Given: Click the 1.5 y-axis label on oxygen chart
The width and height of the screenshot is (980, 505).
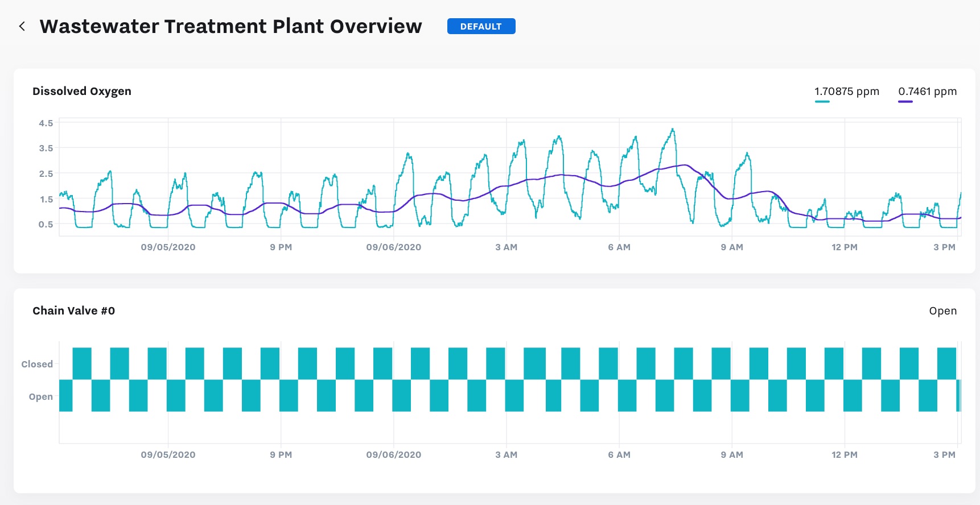Looking at the screenshot, I should click(46, 199).
